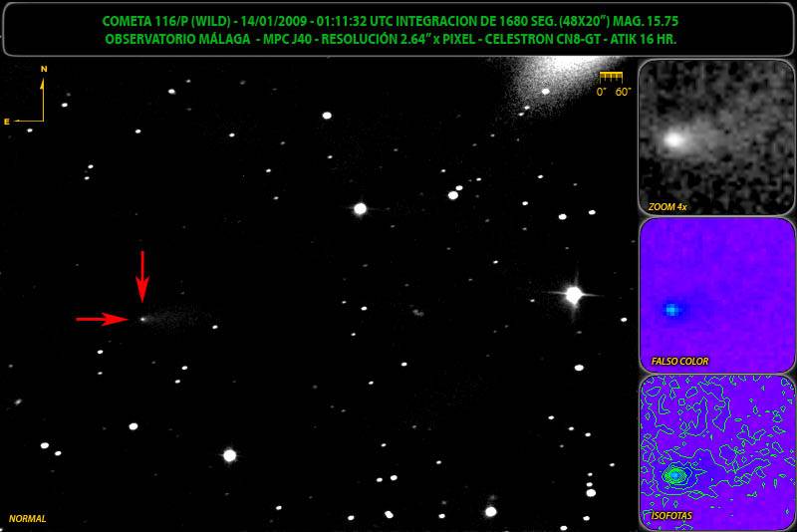This screenshot has width=797, height=532.
Task: Click the ZOOM 4x caption text
Action: point(667,207)
